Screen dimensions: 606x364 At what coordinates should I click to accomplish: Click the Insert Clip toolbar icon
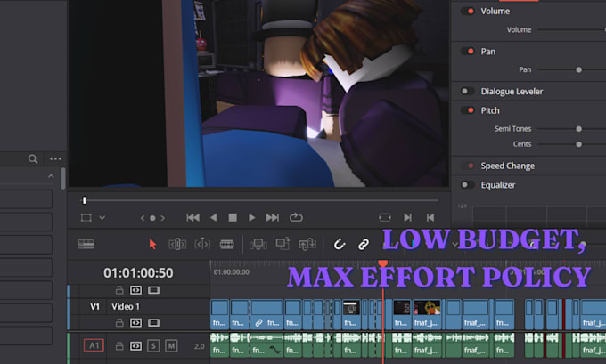click(258, 244)
